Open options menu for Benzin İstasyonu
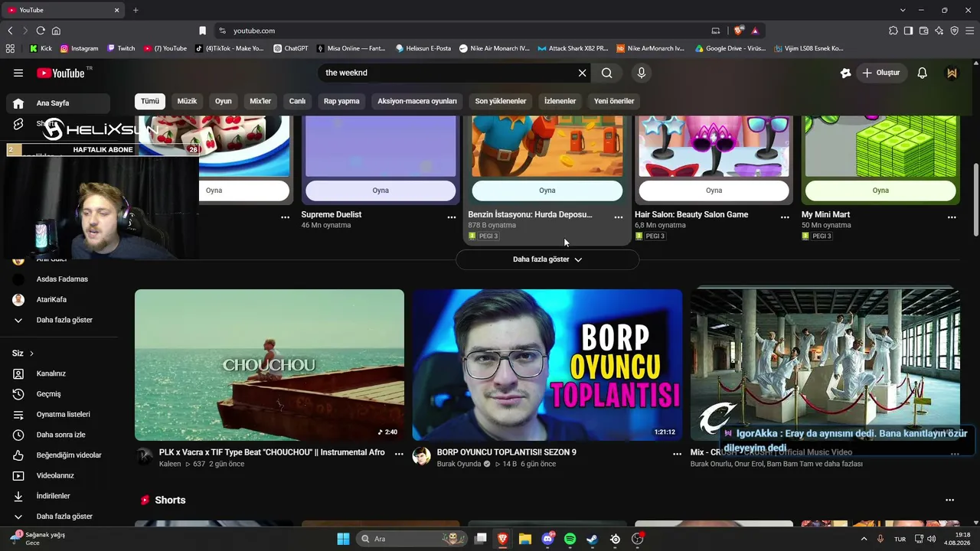This screenshot has width=980, height=551. pyautogui.click(x=619, y=217)
